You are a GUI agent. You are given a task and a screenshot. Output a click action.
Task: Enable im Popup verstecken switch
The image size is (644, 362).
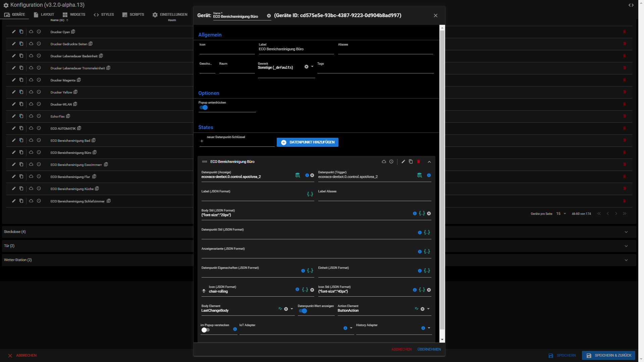tap(206, 330)
